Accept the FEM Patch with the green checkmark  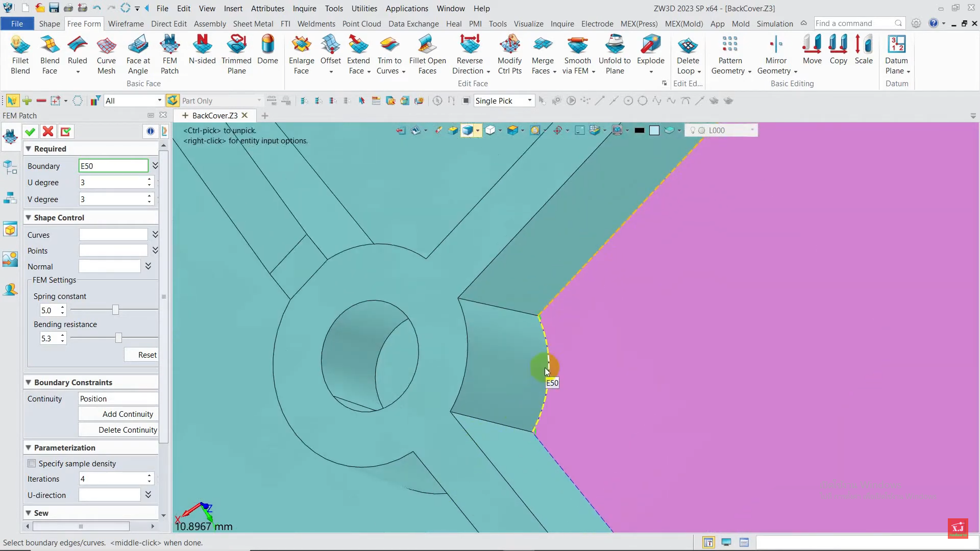point(30,132)
